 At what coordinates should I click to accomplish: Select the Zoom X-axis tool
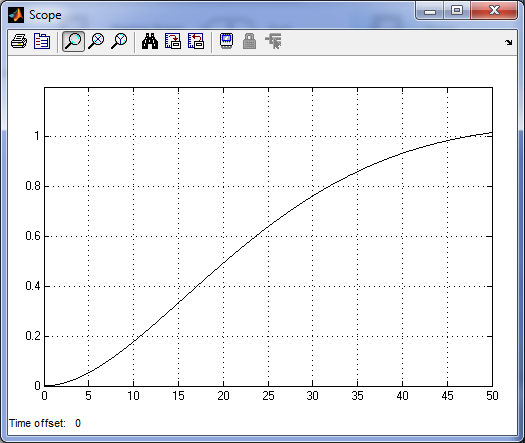tap(96, 42)
